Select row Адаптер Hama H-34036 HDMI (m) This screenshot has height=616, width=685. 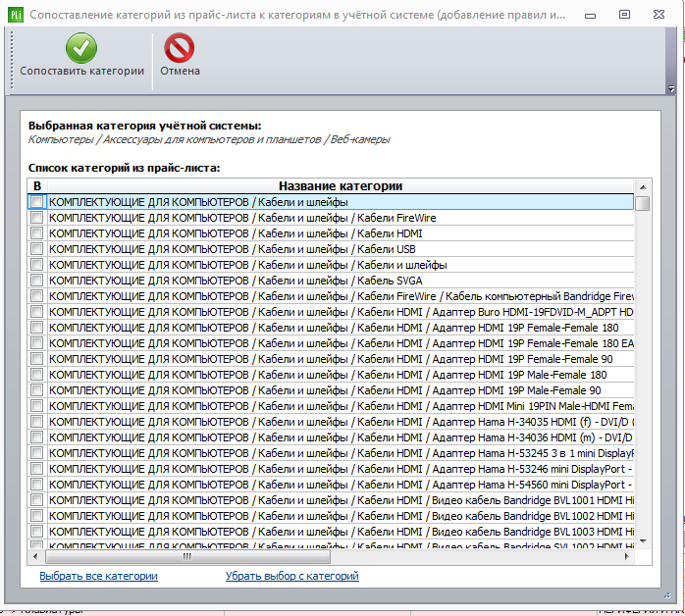tap(341, 437)
